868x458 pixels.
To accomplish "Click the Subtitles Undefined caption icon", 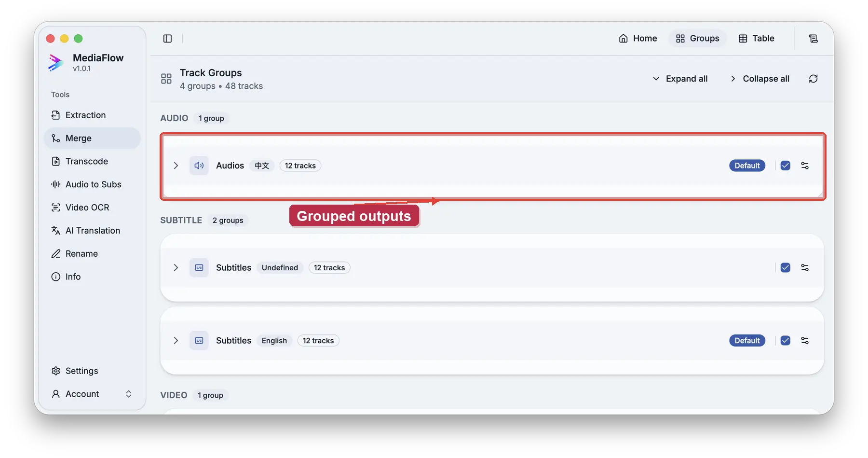I will click(199, 268).
